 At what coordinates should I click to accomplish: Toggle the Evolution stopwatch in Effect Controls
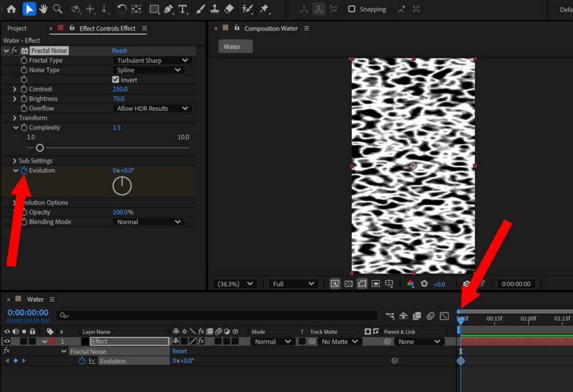[24, 170]
